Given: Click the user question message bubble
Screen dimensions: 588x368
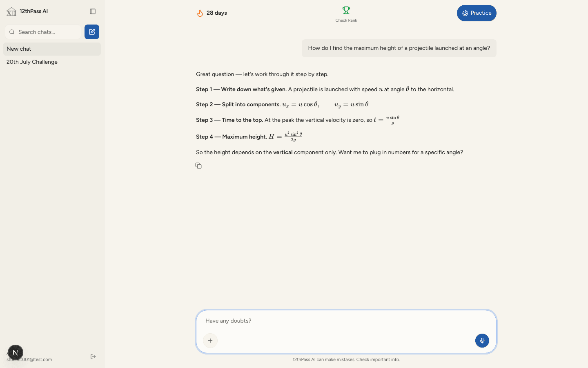Looking at the screenshot, I should (399, 48).
